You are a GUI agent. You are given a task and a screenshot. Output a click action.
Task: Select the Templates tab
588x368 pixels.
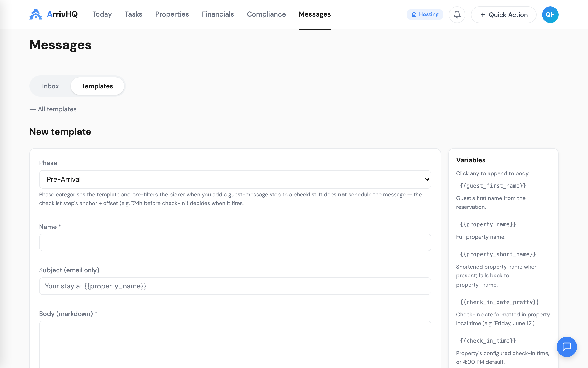coord(97,86)
